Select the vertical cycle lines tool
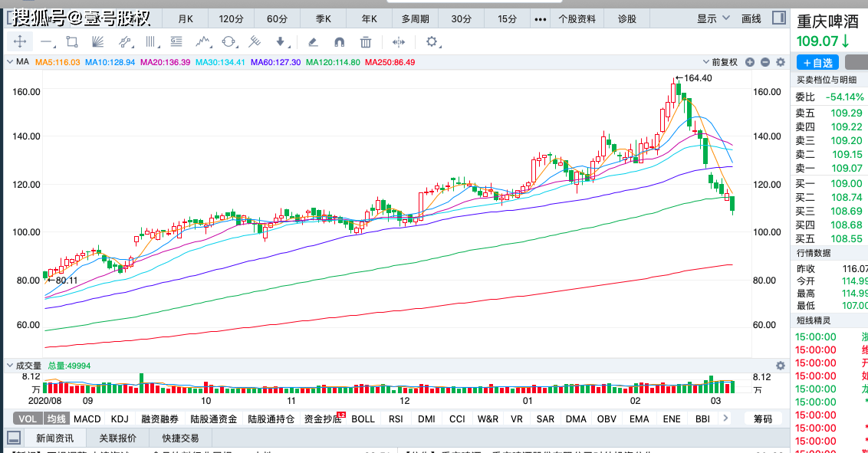This screenshot has height=453, width=868. 150,42
